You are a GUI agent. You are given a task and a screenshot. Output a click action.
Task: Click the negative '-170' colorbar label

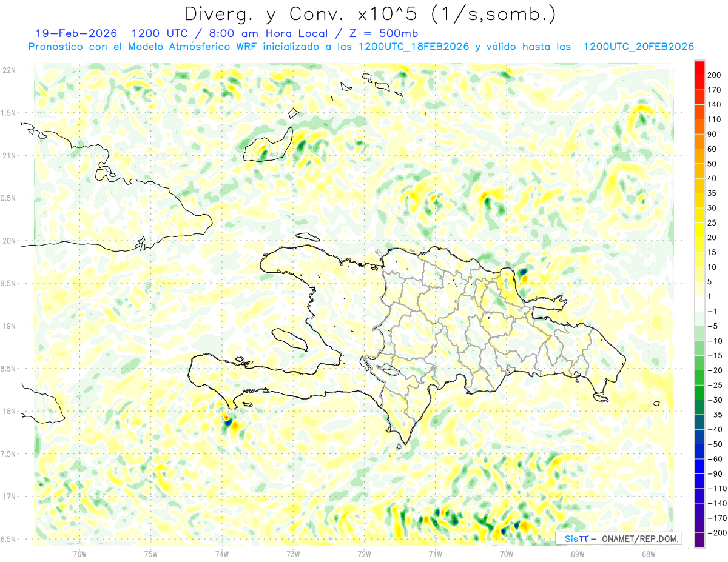[718, 518]
